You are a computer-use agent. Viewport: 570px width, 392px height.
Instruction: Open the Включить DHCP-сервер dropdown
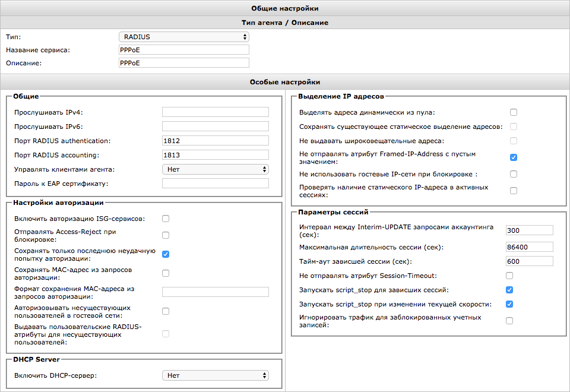click(216, 375)
